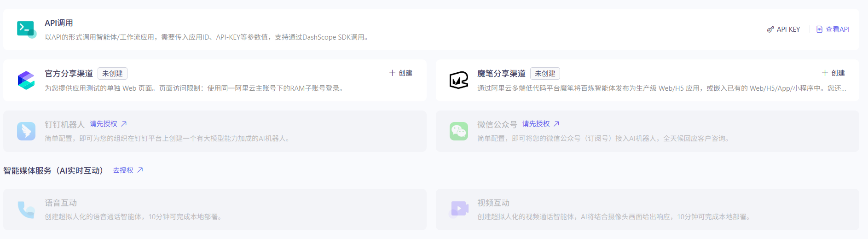The height and width of the screenshot is (239, 868).
Task: Click the 魔笔分享渠道 description about 低代码平台
Action: tap(662, 88)
